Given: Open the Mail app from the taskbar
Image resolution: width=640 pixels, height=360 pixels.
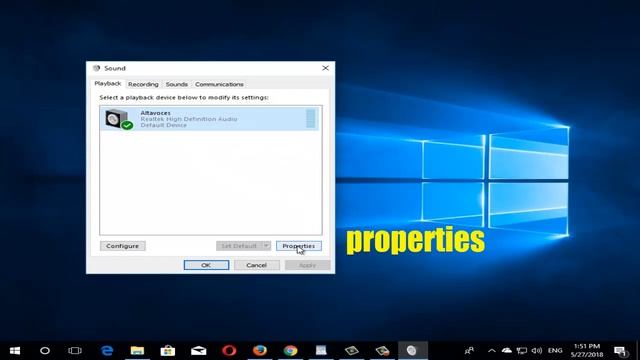Looking at the screenshot, I should pyautogui.click(x=198, y=351).
